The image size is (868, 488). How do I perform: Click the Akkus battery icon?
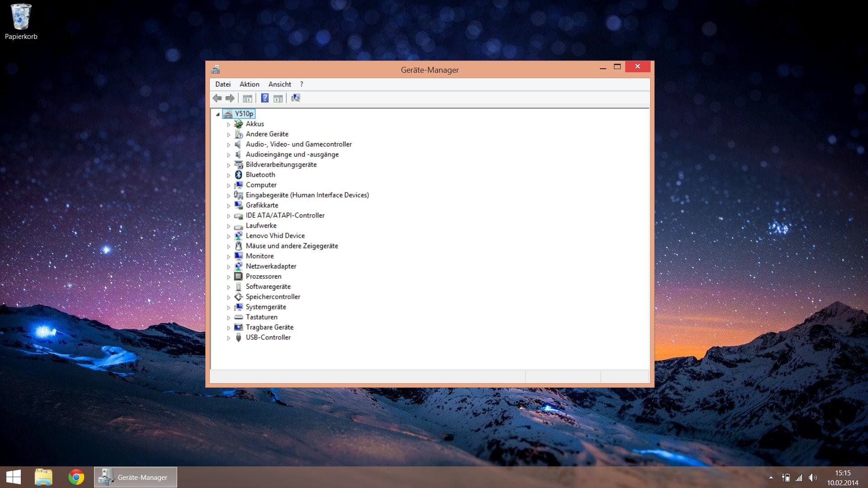click(239, 124)
